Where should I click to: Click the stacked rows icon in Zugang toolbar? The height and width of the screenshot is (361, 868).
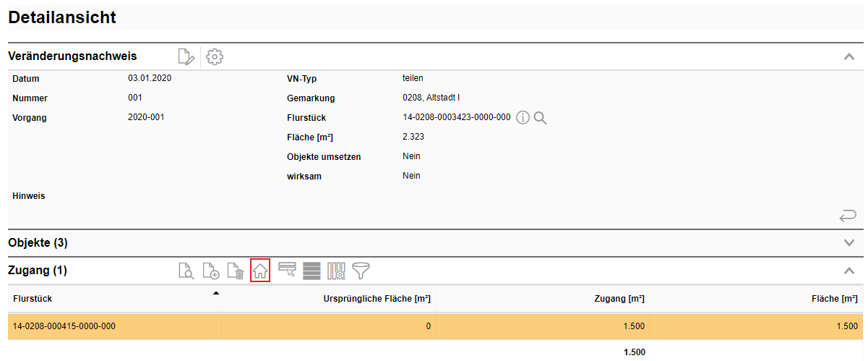pos(311,271)
